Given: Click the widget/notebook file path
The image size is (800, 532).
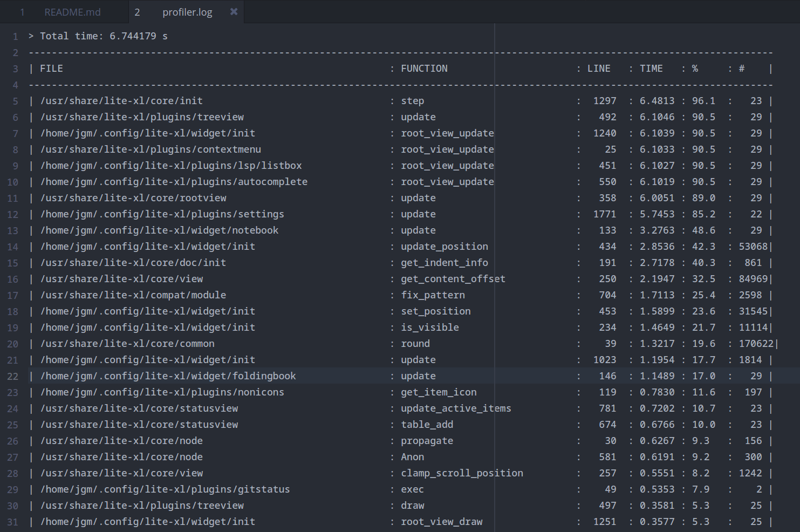Looking at the screenshot, I should [159, 230].
